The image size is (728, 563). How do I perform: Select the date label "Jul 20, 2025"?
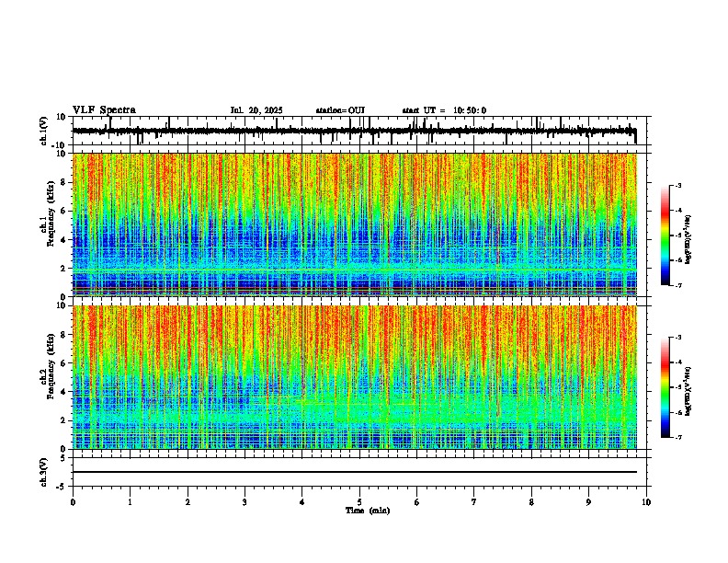click(x=256, y=110)
